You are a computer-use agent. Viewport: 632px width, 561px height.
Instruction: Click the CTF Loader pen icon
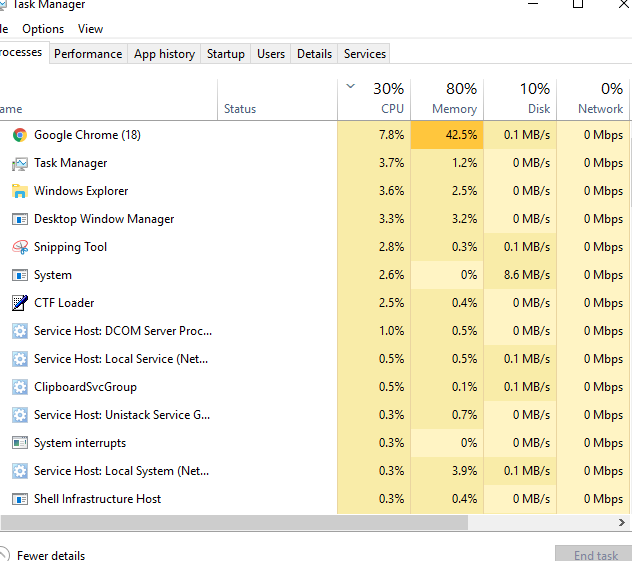pyautogui.click(x=20, y=303)
